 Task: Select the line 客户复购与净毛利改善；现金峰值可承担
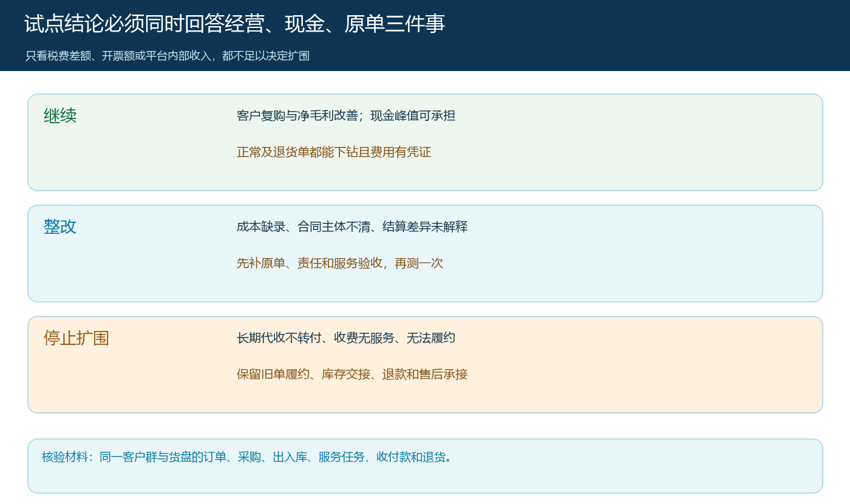click(x=346, y=115)
